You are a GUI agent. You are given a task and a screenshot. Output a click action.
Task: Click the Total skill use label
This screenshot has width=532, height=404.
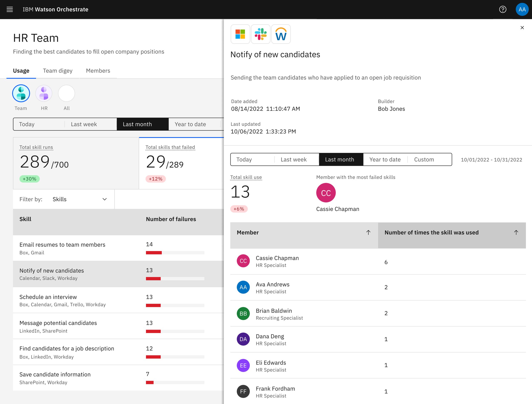pos(246,177)
